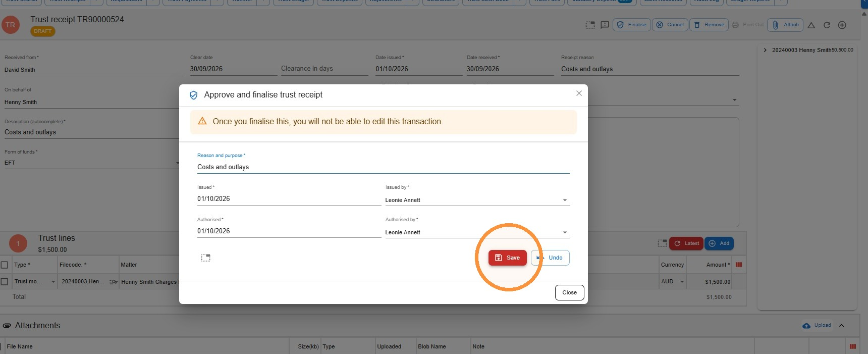Click the Date received field

tap(510, 69)
